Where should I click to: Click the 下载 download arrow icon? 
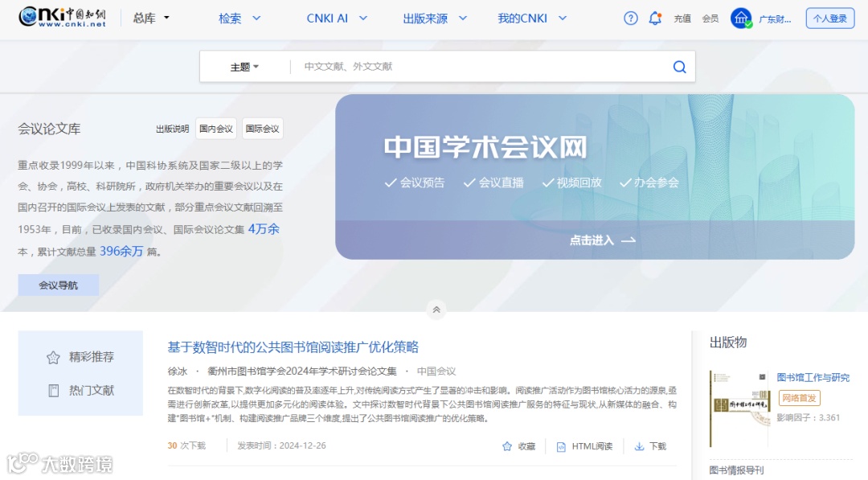pos(639,446)
